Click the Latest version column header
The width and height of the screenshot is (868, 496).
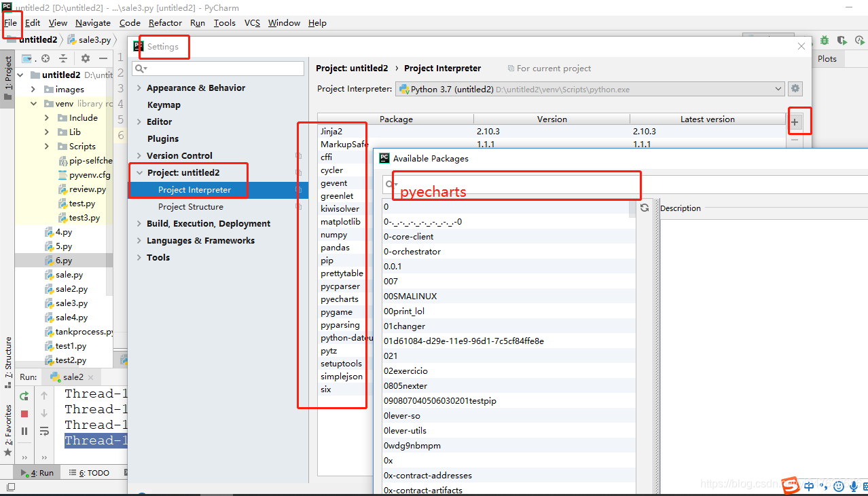point(708,119)
